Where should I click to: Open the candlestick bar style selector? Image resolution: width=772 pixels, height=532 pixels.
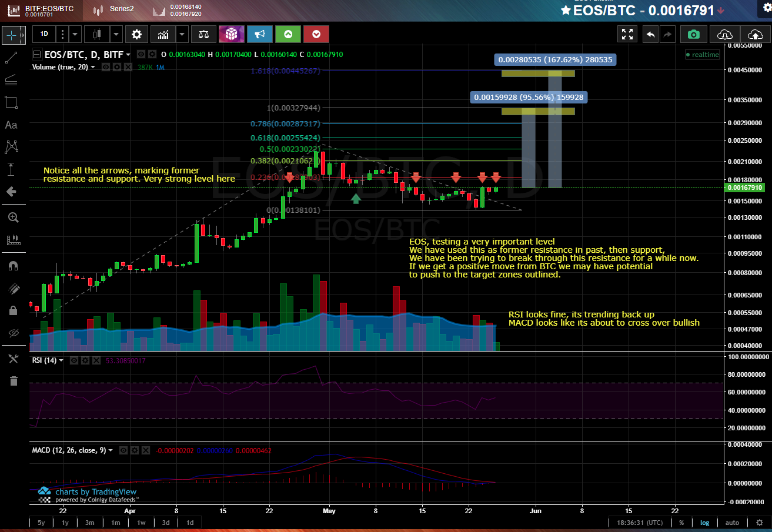coord(97,34)
